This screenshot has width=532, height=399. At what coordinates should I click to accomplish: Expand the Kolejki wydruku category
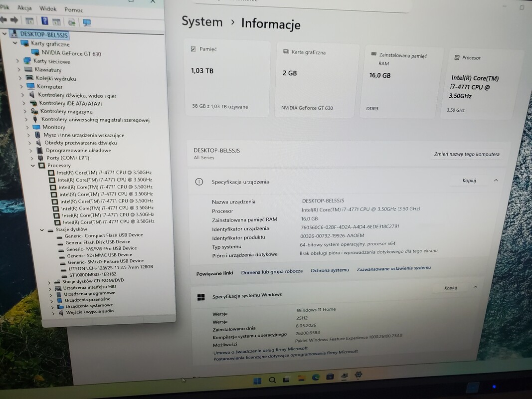[x=20, y=78]
